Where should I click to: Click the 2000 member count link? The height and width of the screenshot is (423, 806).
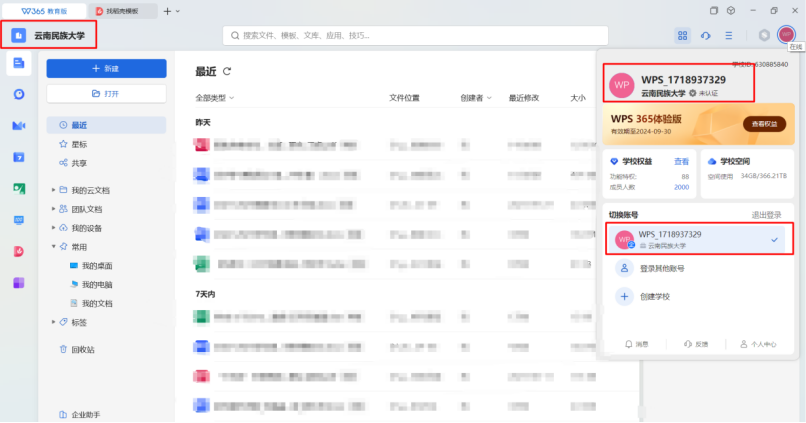point(682,187)
